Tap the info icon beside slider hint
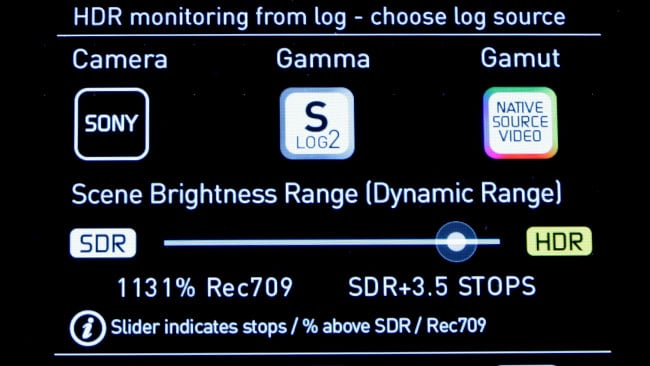The width and height of the screenshot is (650, 366). pos(87,328)
